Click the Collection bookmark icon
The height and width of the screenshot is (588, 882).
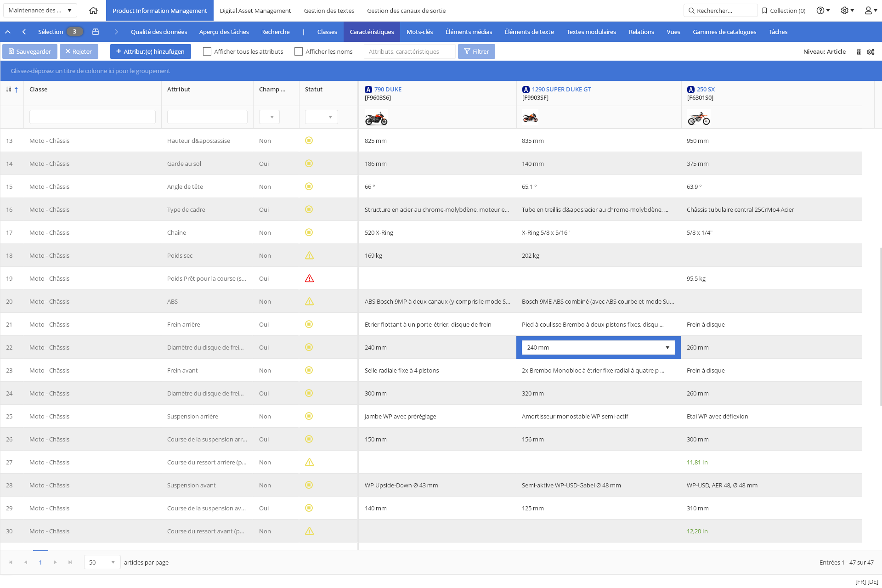(764, 11)
